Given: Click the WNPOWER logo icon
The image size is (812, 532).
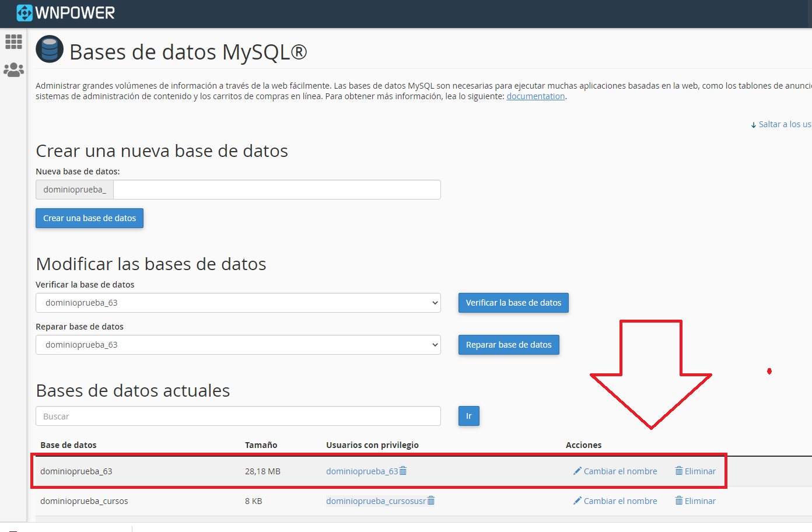Looking at the screenshot, I should tap(24, 12).
